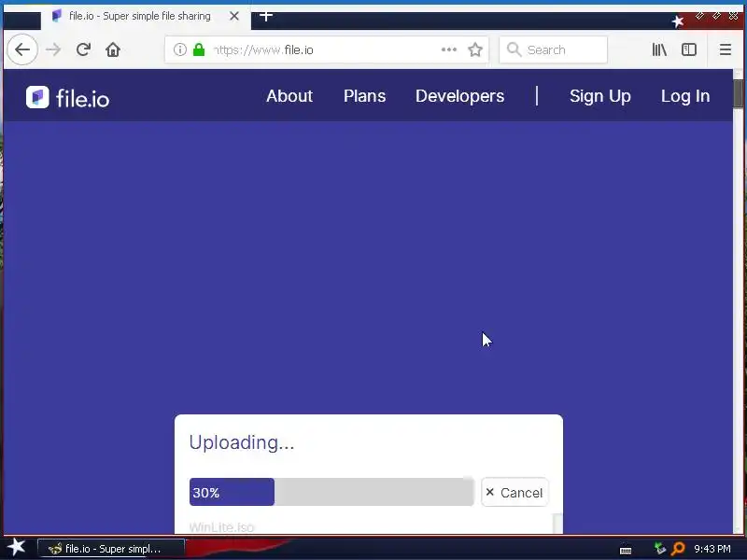Click the page vertical scrollbar thumb

(x=738, y=94)
